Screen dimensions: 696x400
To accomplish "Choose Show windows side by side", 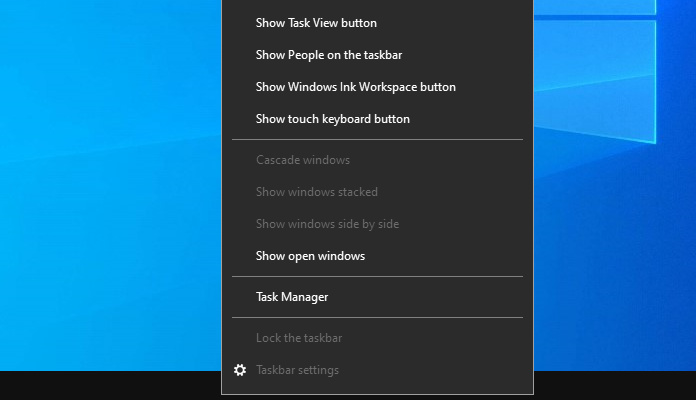I will click(x=377, y=224).
